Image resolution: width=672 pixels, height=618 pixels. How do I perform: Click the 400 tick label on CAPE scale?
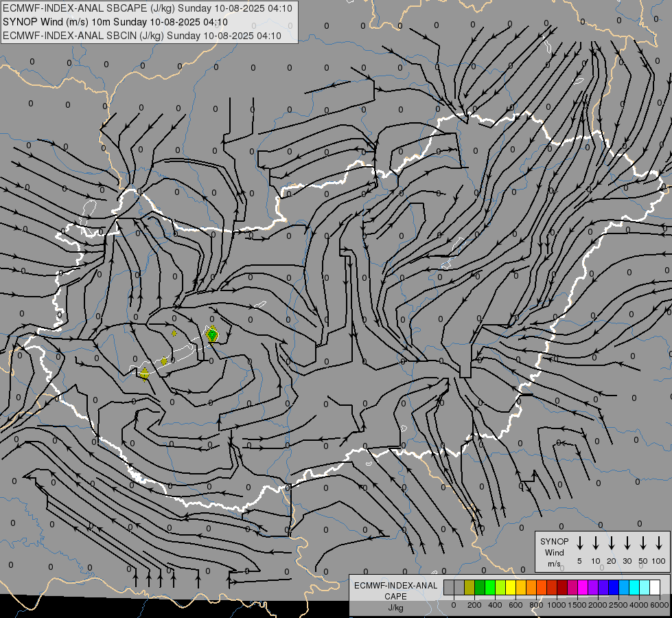[495, 605]
